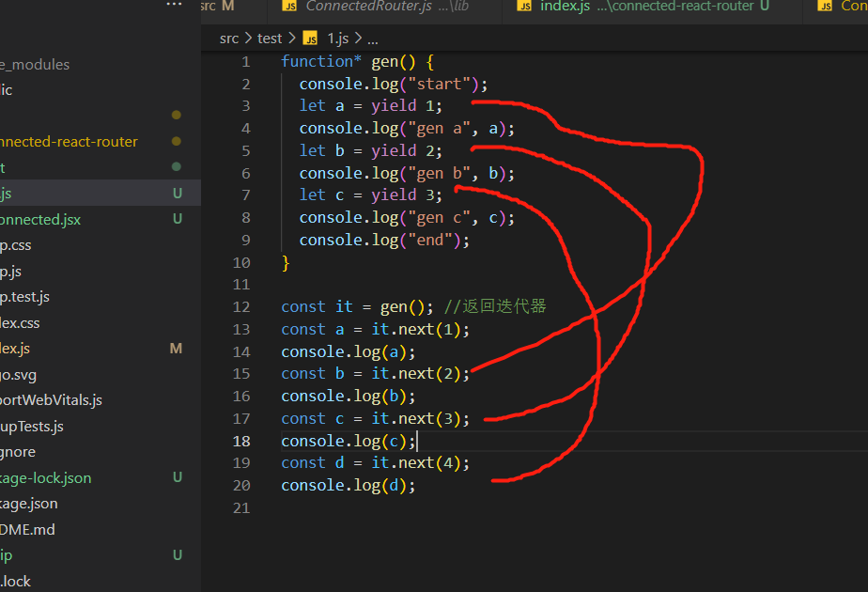868x592 pixels.
Task: Click line number 18 in the gutter
Action: [x=241, y=441]
